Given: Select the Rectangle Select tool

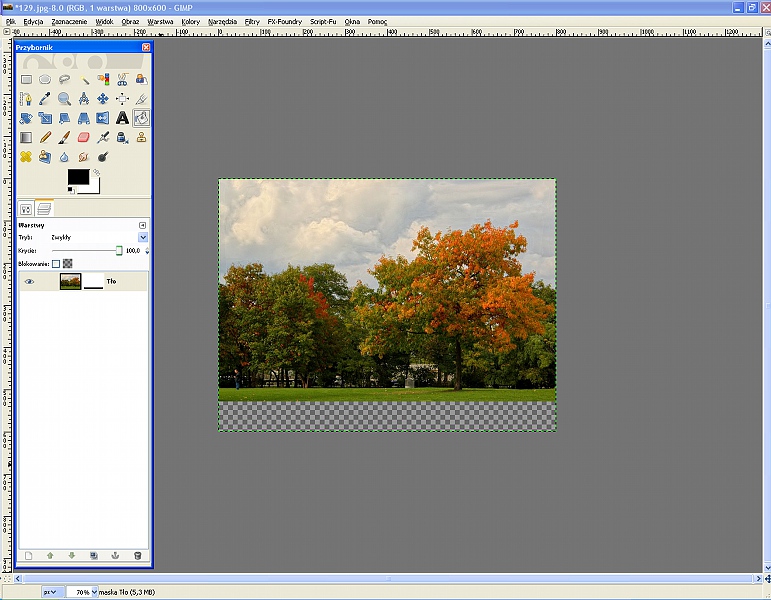Looking at the screenshot, I should 26,80.
